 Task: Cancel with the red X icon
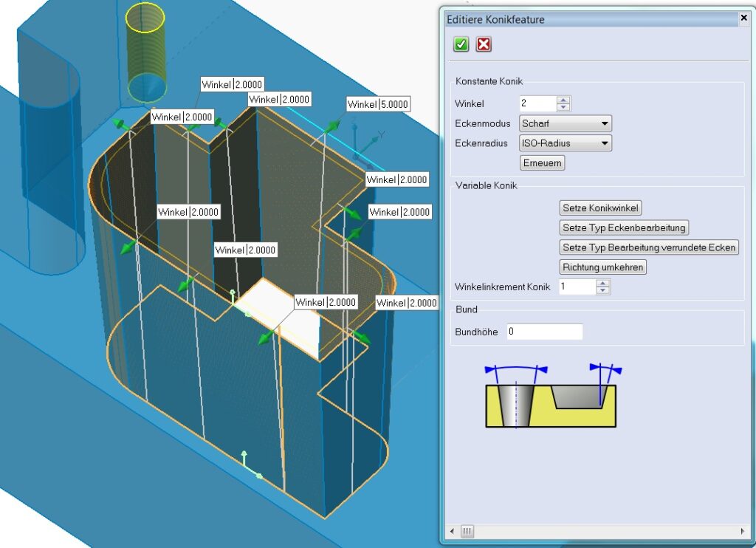click(484, 44)
